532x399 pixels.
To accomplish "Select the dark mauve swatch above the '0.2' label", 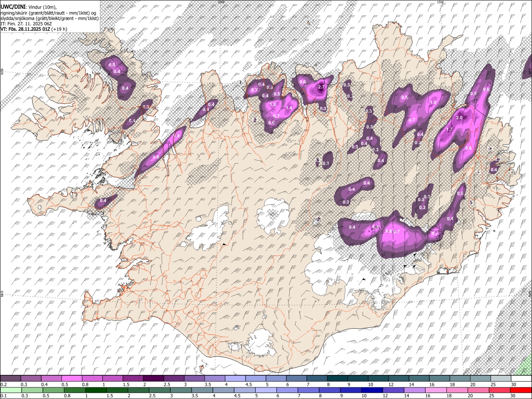I will (10, 378).
